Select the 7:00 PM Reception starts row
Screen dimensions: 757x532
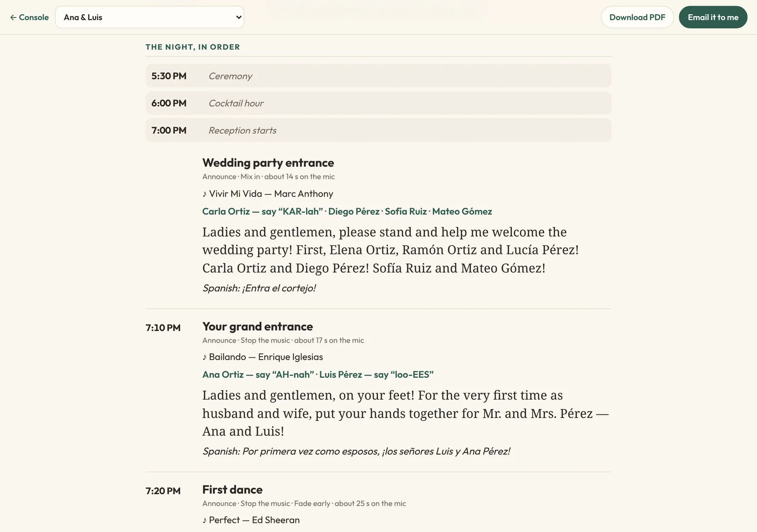click(x=378, y=130)
